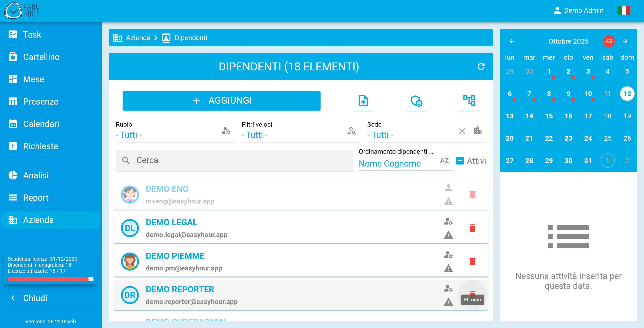Viewport: 644px width, 328px height.
Task: Click the import file upload icon
Action: [x=363, y=101]
